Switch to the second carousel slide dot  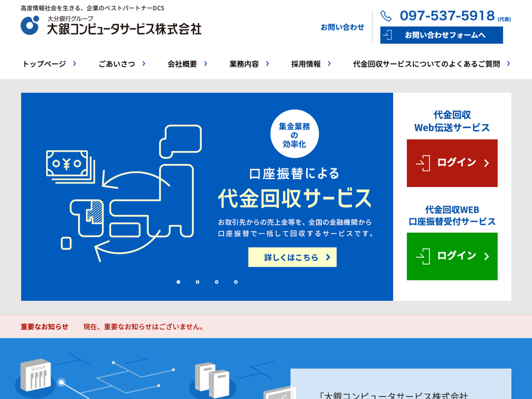click(197, 282)
